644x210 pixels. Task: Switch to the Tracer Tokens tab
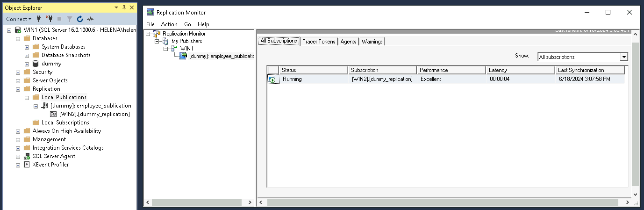(x=319, y=42)
